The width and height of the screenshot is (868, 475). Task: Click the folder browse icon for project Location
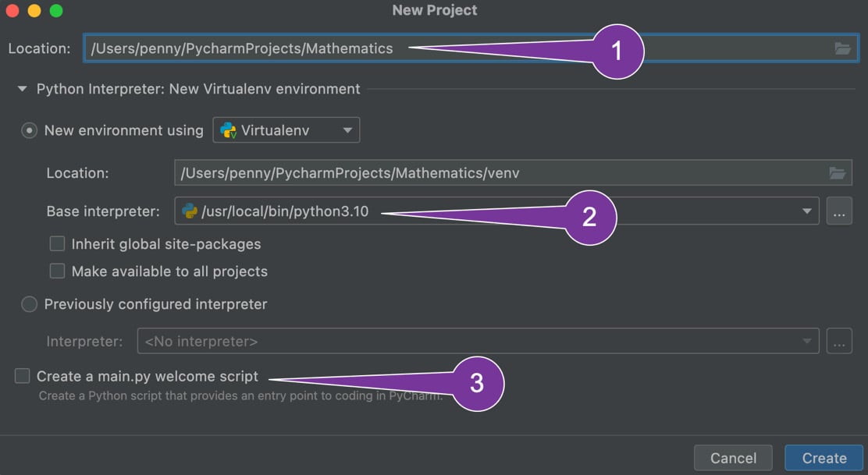coord(842,48)
